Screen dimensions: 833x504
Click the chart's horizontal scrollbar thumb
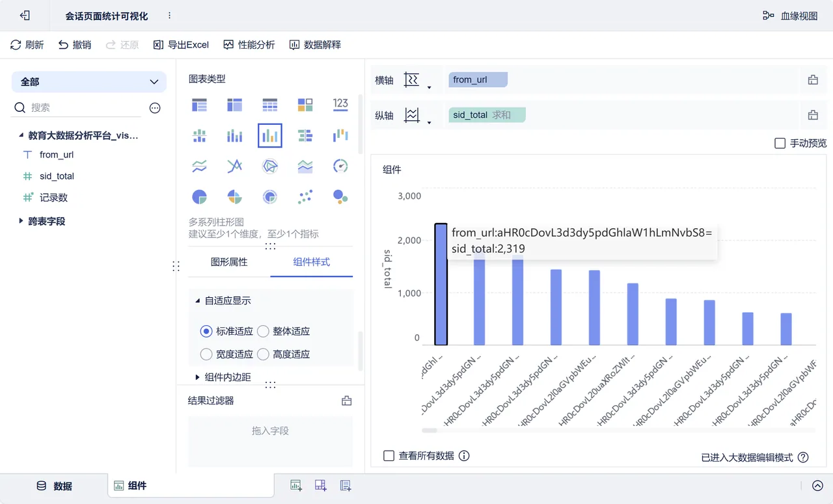click(430, 430)
